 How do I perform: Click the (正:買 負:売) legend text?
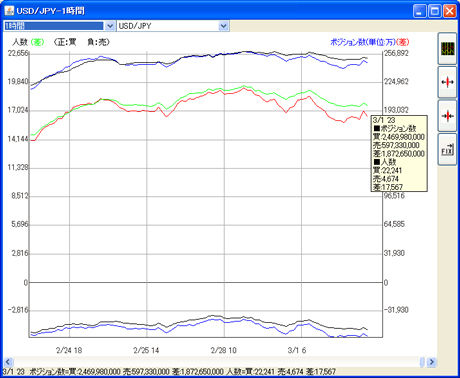click(x=81, y=42)
